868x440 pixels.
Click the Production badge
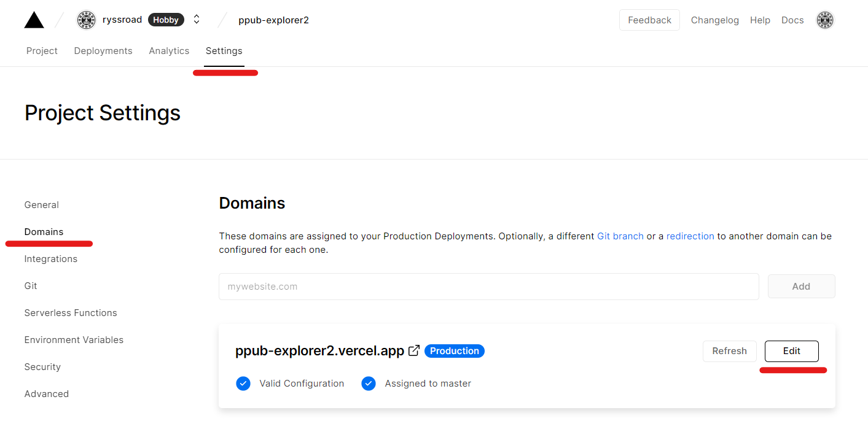pyautogui.click(x=455, y=351)
